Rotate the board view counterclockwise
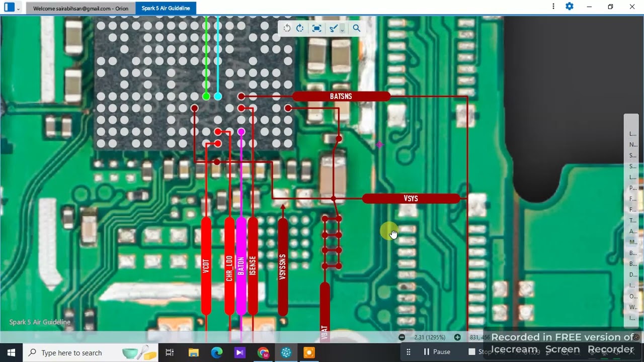The width and height of the screenshot is (644, 362). click(287, 28)
